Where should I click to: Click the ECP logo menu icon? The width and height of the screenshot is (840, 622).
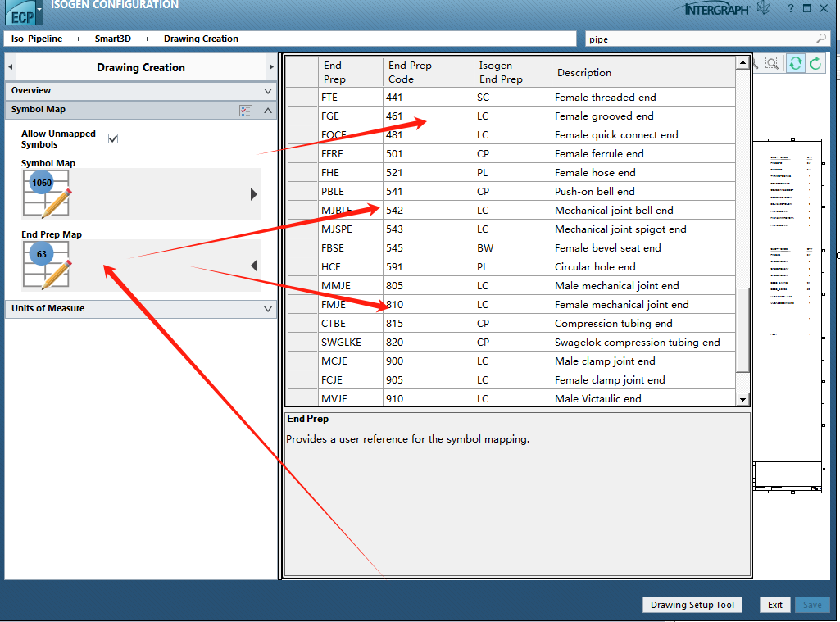(x=24, y=13)
